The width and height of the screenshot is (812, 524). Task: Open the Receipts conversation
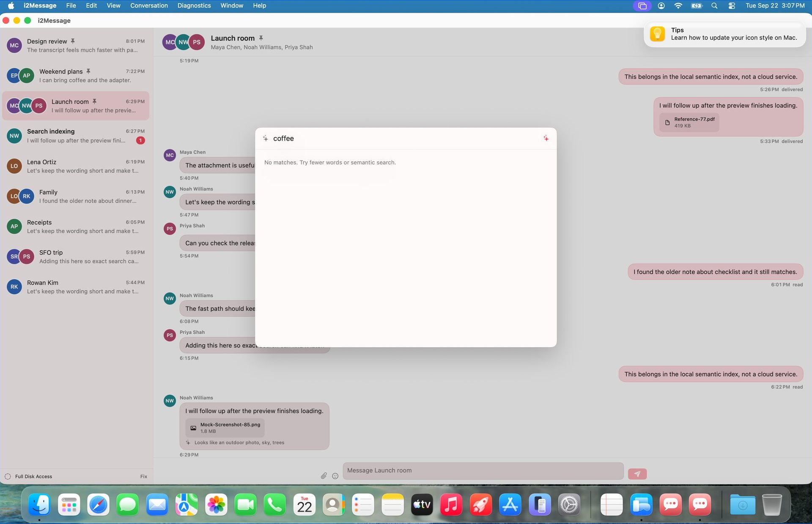tap(76, 227)
